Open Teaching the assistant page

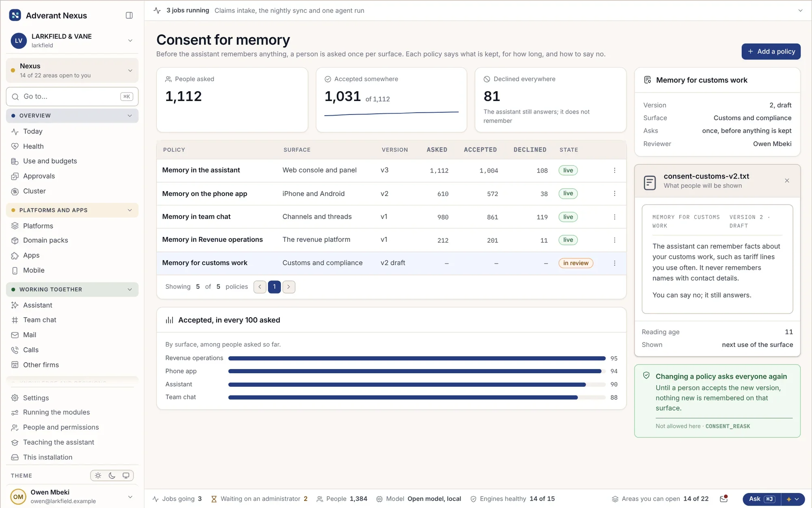coord(72,442)
